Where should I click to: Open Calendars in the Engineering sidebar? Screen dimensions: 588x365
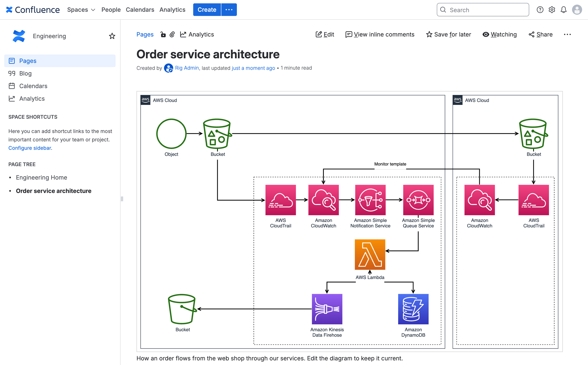pos(60,86)
